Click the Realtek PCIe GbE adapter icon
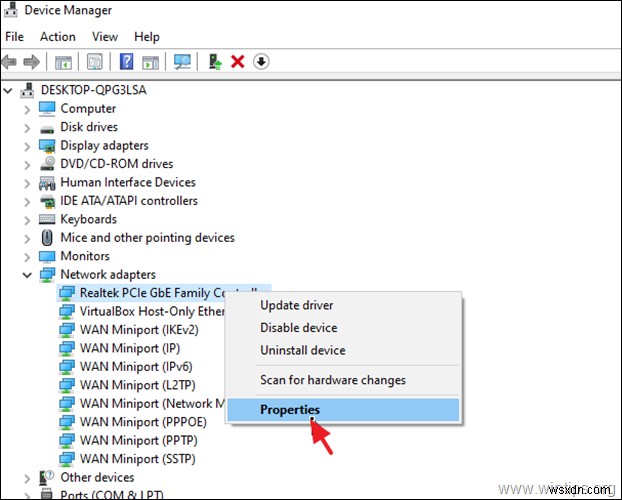The width and height of the screenshot is (622, 500). click(67, 293)
